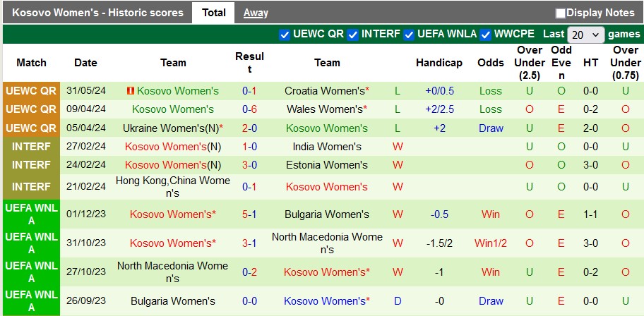Click the Date column header

tap(85, 63)
